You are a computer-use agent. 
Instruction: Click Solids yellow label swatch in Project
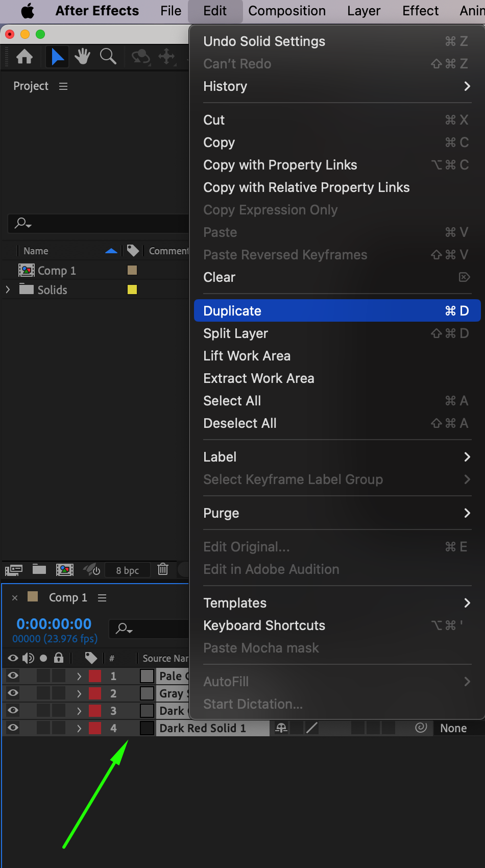click(132, 290)
